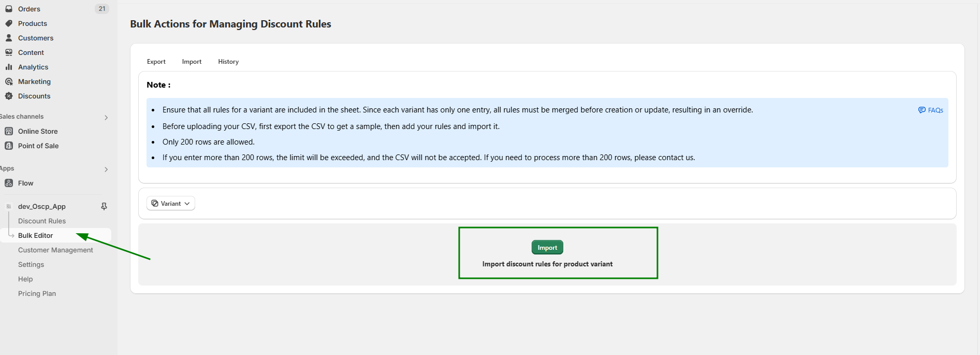Open the Flow app icon
980x355 pixels.
(x=9, y=183)
